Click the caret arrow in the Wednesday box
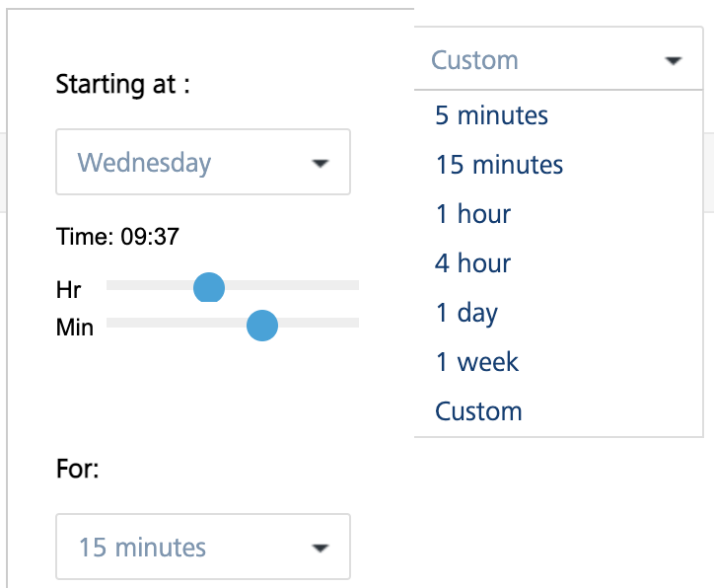This screenshot has width=714, height=588. point(320,164)
